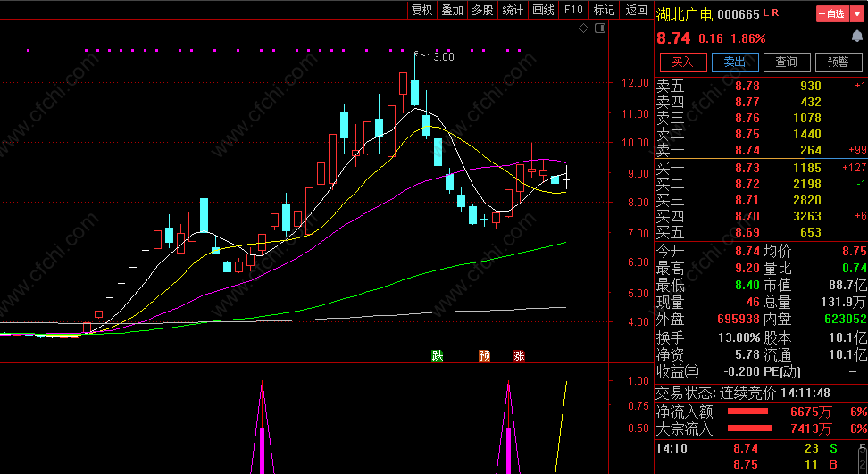
Task: Click the bell alert icon
Action: tap(857, 37)
